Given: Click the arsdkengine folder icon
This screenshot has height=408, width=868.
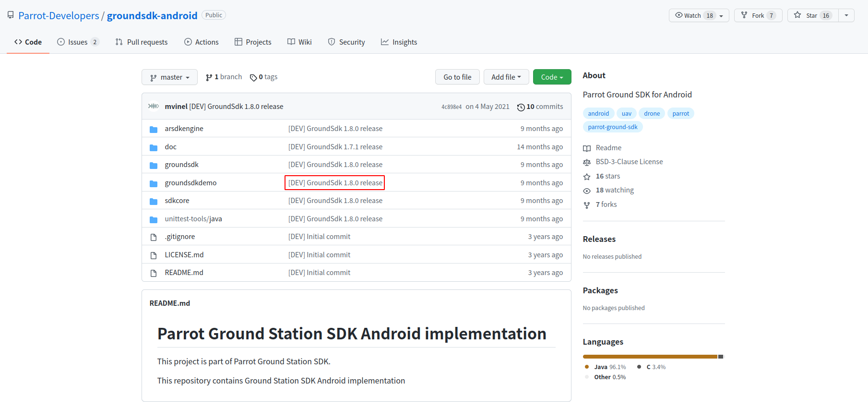Looking at the screenshot, I should (154, 129).
